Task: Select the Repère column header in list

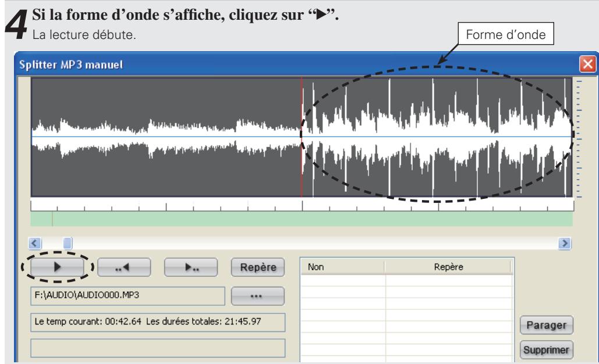Action: pyautogui.click(x=448, y=267)
